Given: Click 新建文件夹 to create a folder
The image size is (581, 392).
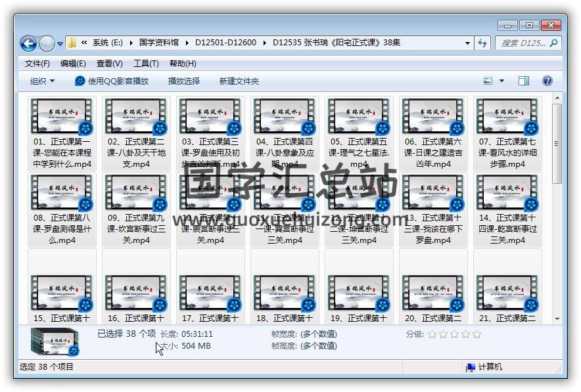Looking at the screenshot, I should tap(239, 81).
